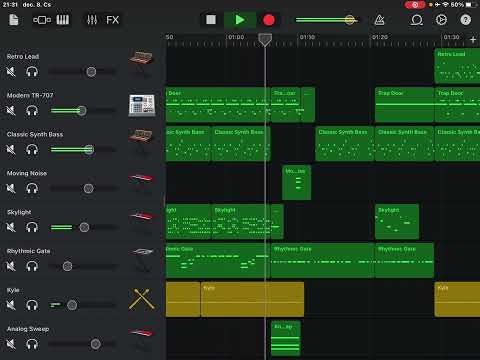The image size is (480, 360).
Task: Select the Skylight region near 01:20
Action: (x=397, y=221)
